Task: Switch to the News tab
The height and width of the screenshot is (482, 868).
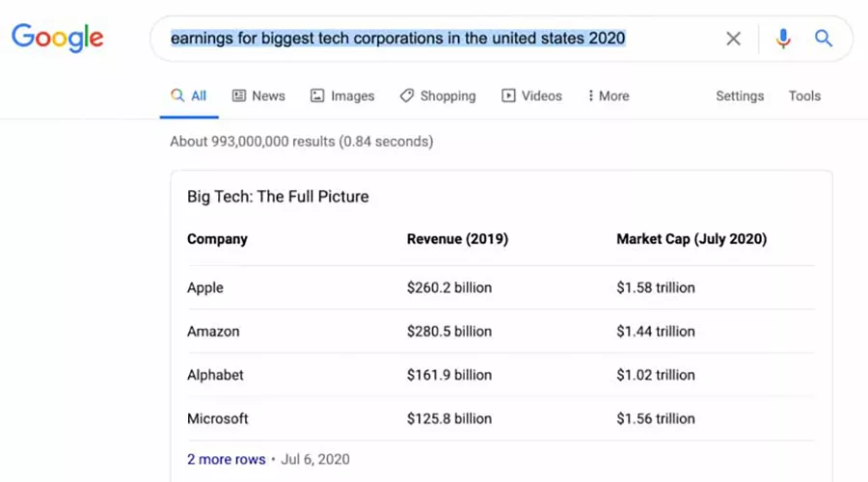Action: click(x=268, y=95)
